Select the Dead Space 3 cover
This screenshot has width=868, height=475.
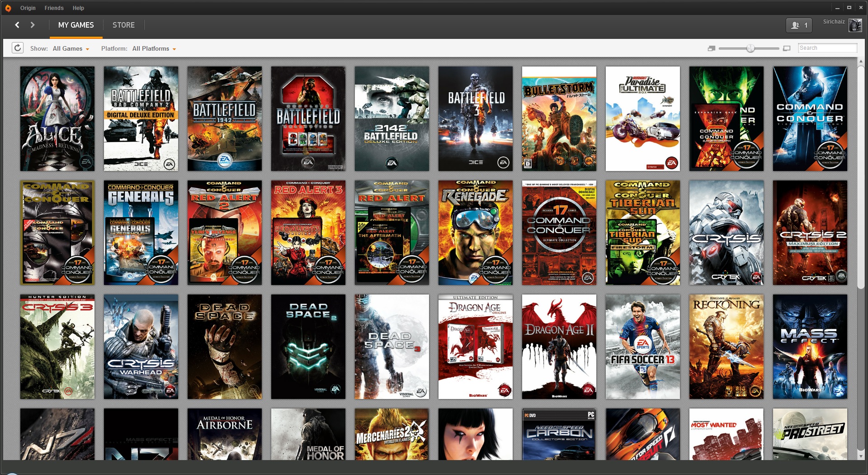coord(392,347)
